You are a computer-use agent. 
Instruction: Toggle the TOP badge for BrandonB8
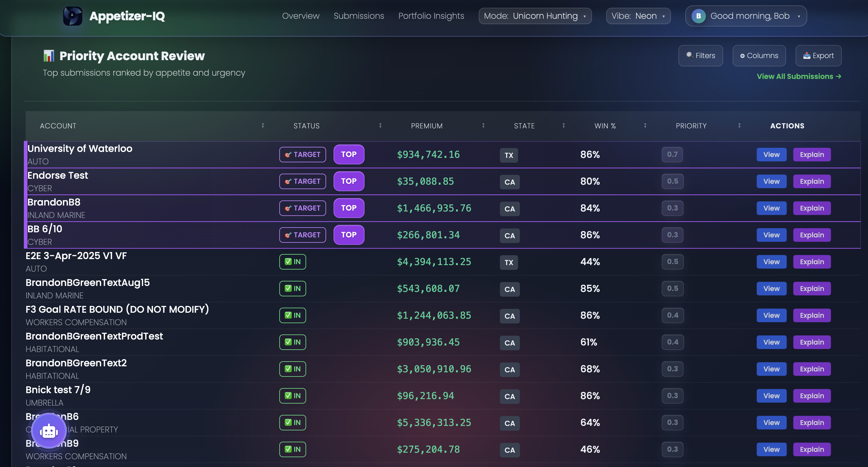point(348,208)
